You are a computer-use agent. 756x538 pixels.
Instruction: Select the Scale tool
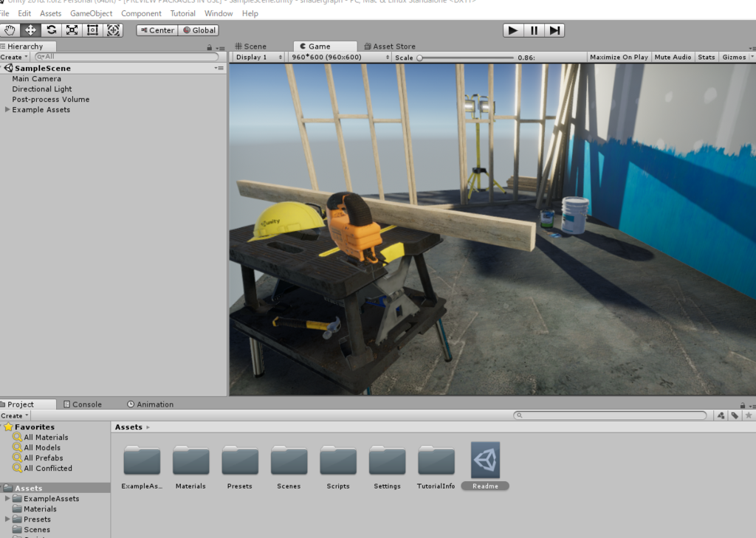(x=72, y=30)
